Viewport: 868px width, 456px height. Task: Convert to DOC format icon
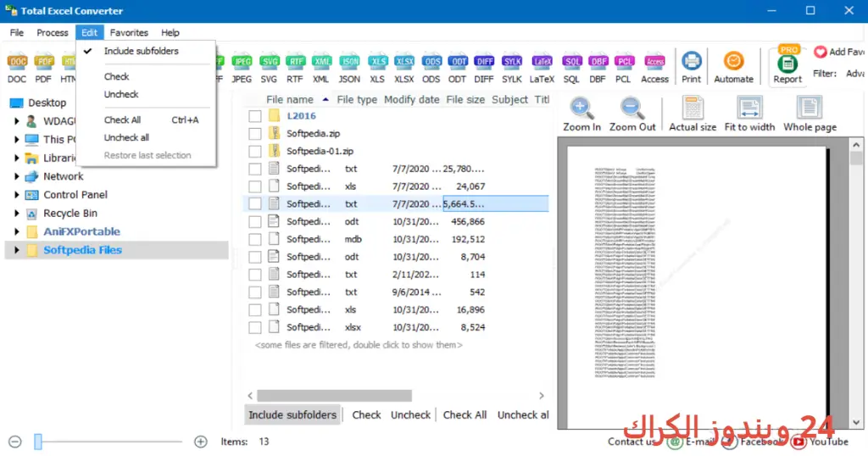tap(17, 68)
